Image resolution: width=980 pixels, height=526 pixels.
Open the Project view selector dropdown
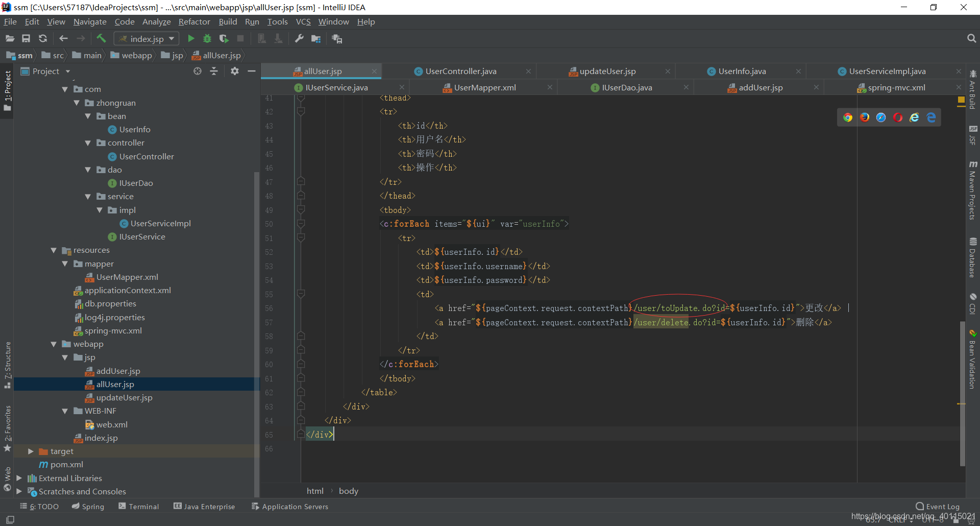(46, 71)
